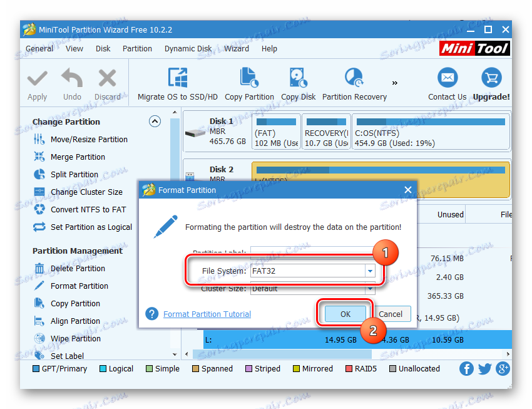Click the Undo arrow icon
The width and height of the screenshot is (532, 409).
pyautogui.click(x=72, y=78)
